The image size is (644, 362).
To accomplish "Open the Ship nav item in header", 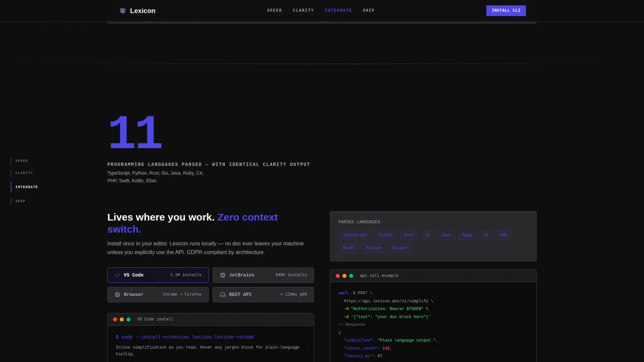I will click(368, 10).
